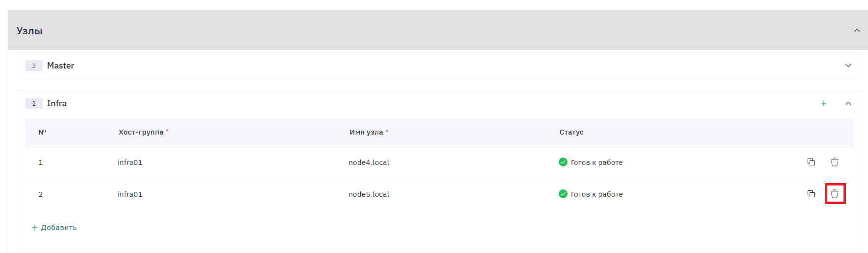
Task: Click the Master group title
Action: click(61, 66)
